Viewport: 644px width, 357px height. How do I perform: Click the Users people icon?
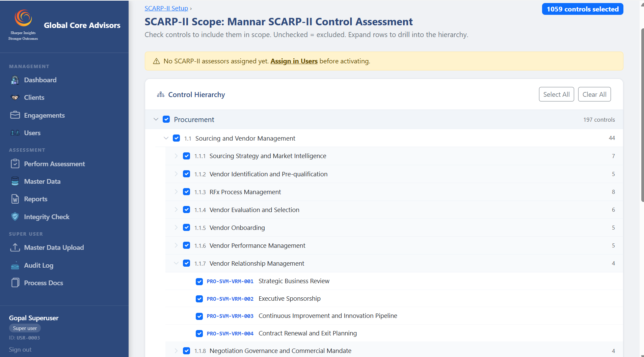15,133
